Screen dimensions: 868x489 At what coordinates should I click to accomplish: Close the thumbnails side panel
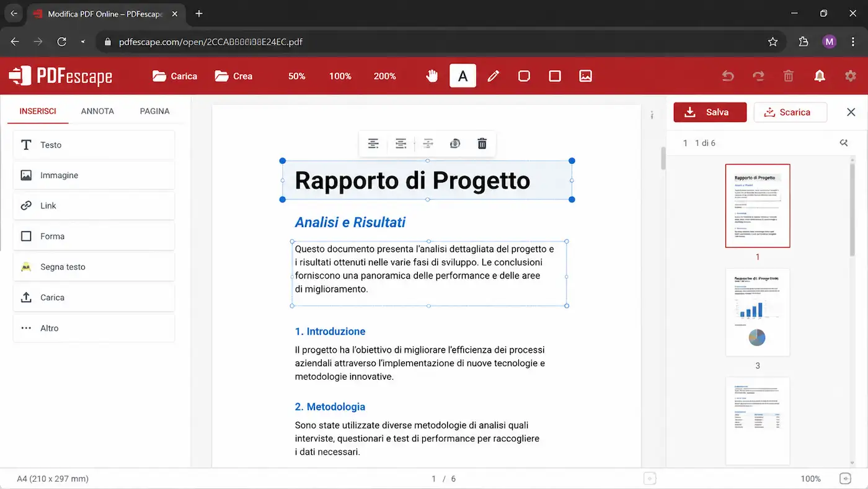851,112
